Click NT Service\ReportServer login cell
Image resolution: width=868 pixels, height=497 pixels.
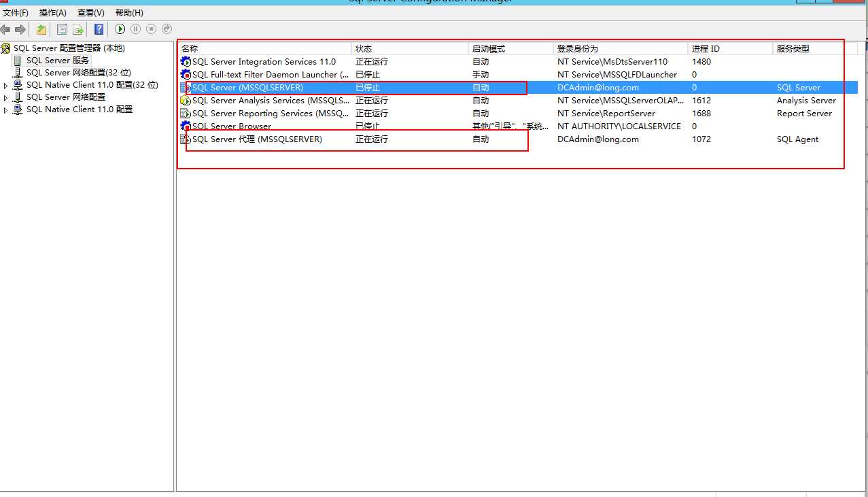pyautogui.click(x=606, y=114)
